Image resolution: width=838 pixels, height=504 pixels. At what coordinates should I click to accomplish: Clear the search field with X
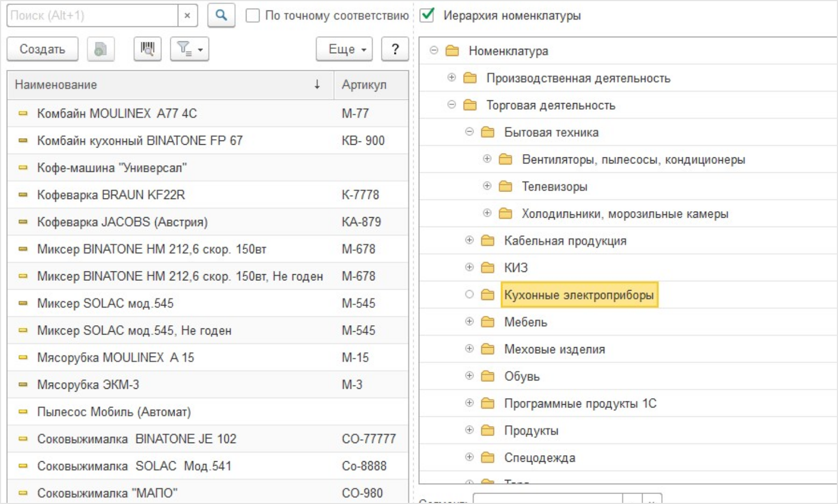tap(187, 15)
